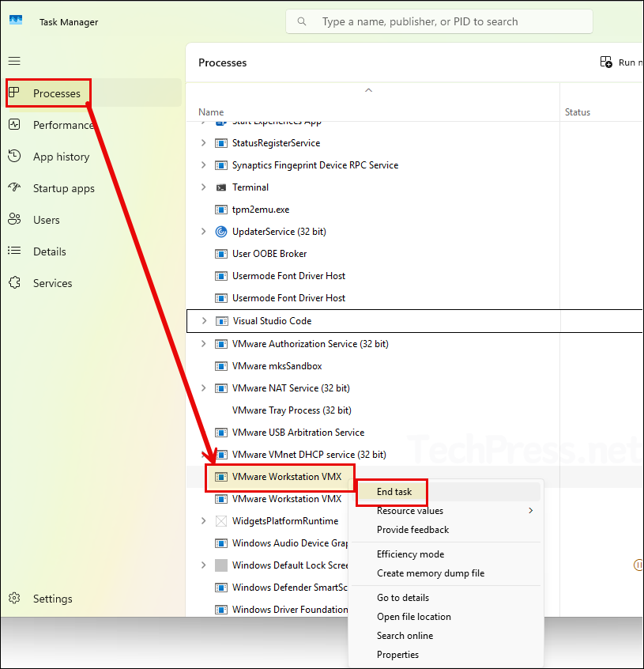Open Search online from context menu
The height and width of the screenshot is (669, 644).
click(405, 635)
